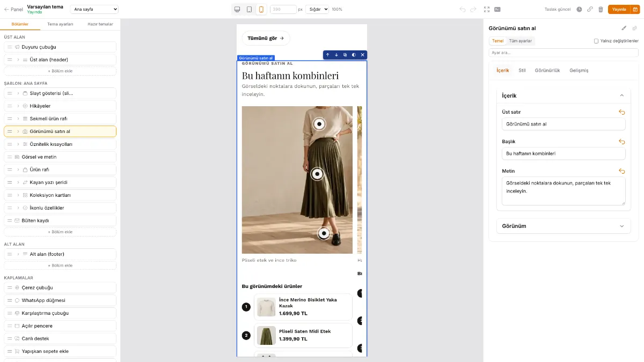This screenshot has width=644, height=362.
Task: Open fullscreen preview mode
Action: tap(487, 9)
